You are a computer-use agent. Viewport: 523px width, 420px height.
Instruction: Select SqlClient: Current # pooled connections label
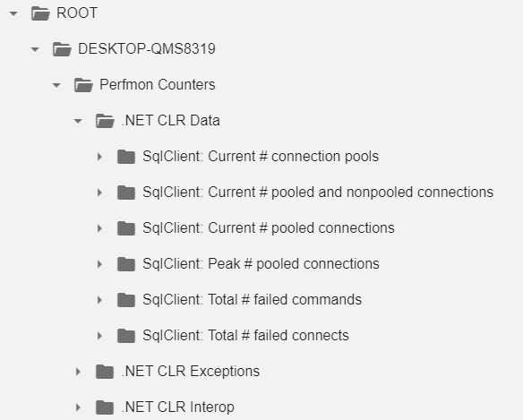click(x=269, y=228)
